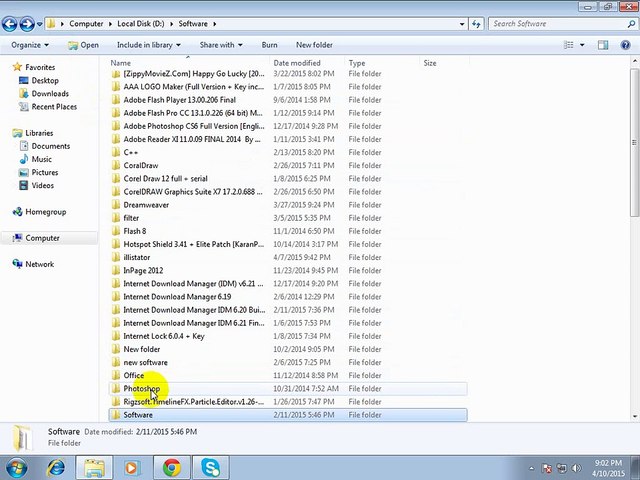This screenshot has height=480, width=640.
Task: Expand the address bar history dropdown
Action: 462,24
